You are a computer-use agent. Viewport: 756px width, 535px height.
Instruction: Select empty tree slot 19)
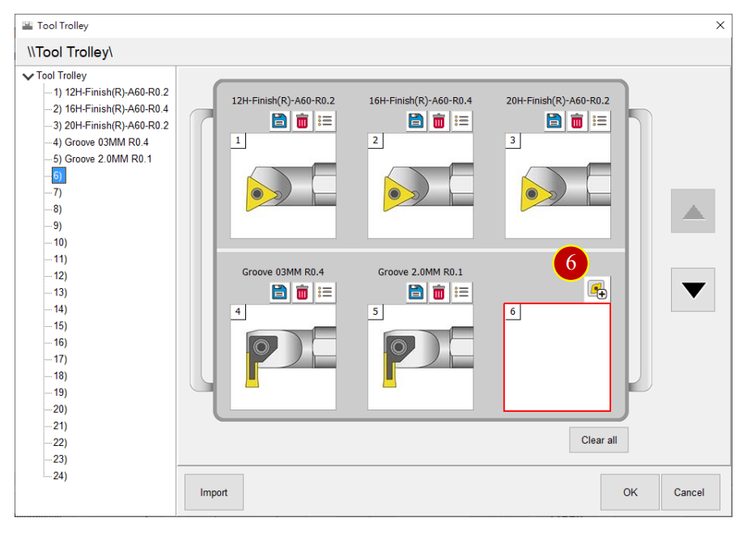[x=60, y=393]
